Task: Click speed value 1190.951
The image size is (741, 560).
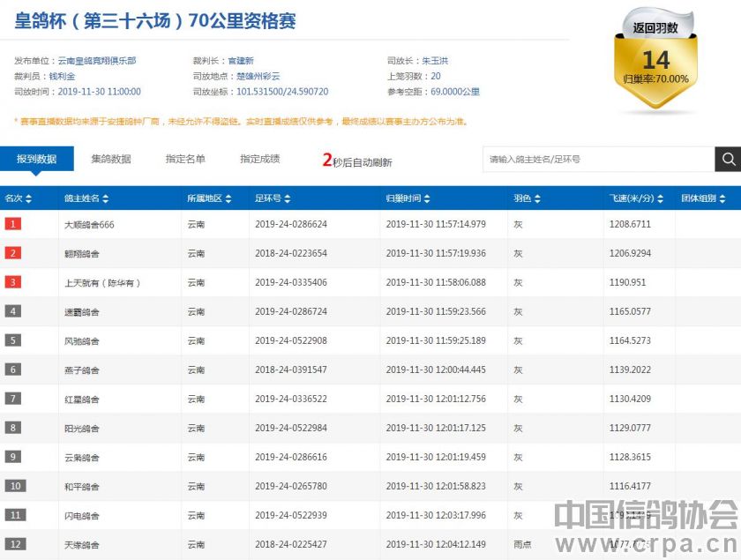Action: click(x=627, y=282)
